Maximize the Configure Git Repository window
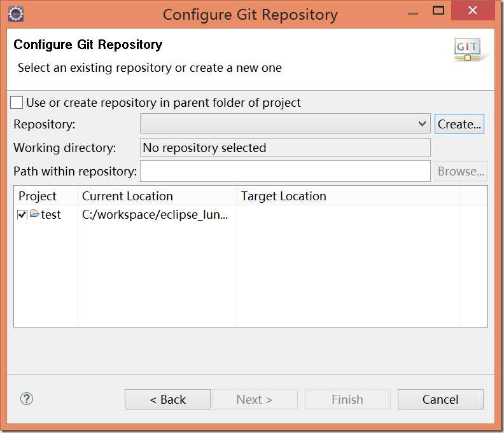The height and width of the screenshot is (433, 504). [x=438, y=10]
